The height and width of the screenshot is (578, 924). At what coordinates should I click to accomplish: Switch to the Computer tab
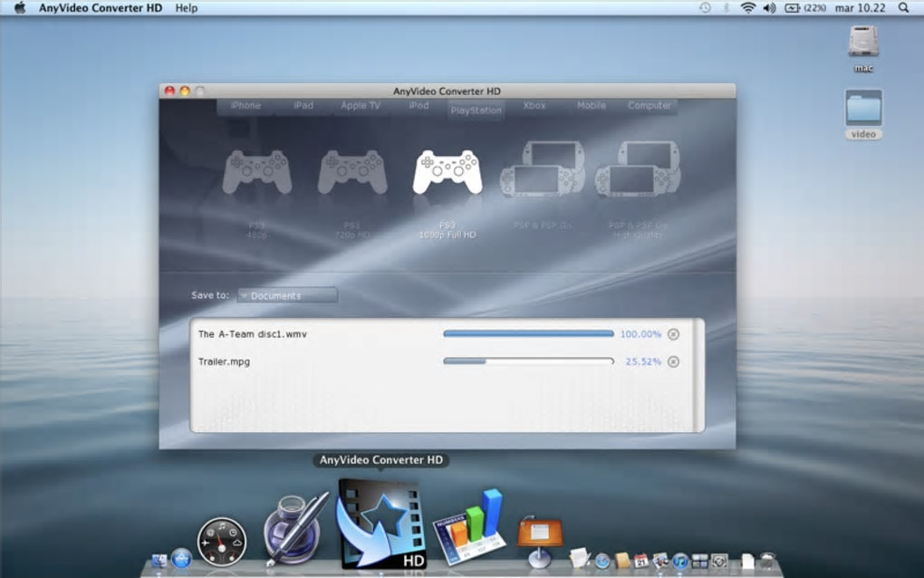tap(649, 105)
